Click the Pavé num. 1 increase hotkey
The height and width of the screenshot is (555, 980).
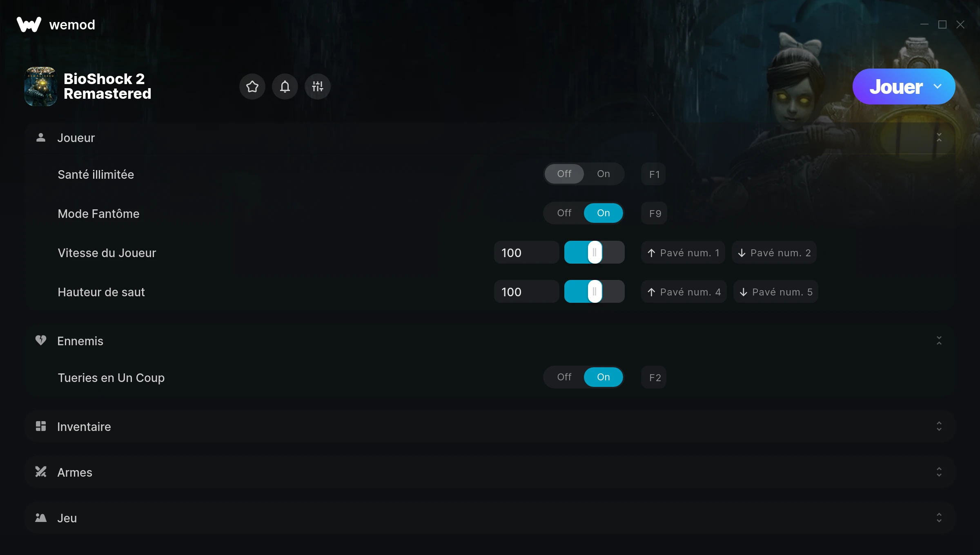coord(683,252)
